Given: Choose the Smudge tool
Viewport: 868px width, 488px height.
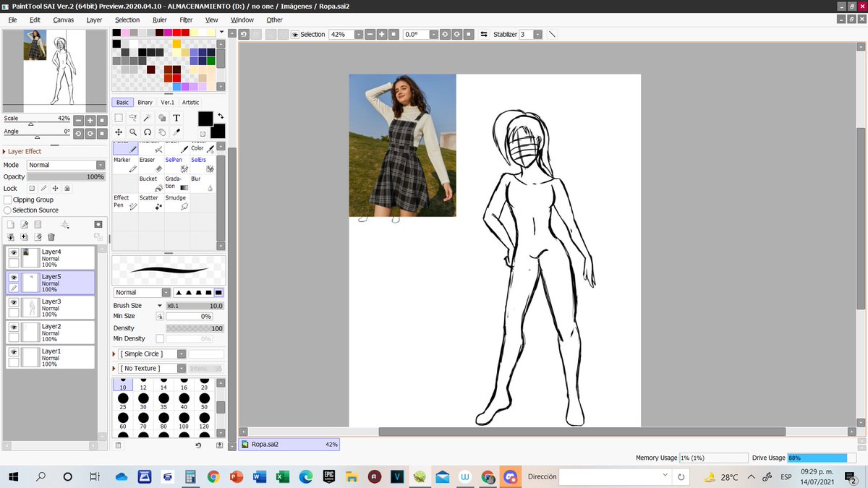Looking at the screenshot, I should click(177, 202).
